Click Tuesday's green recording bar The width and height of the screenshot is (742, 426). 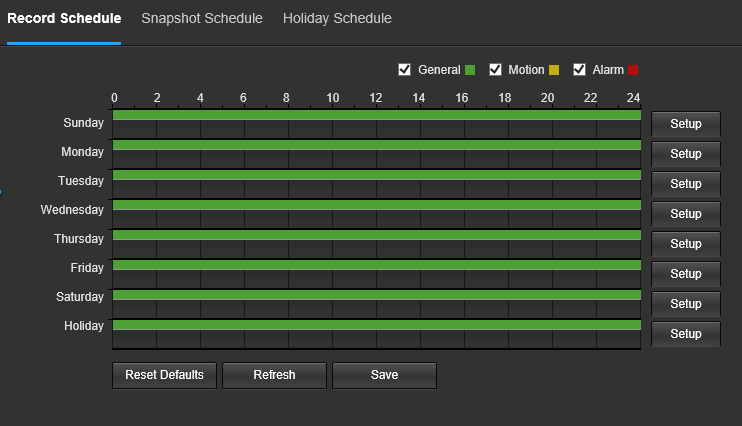pos(377,175)
